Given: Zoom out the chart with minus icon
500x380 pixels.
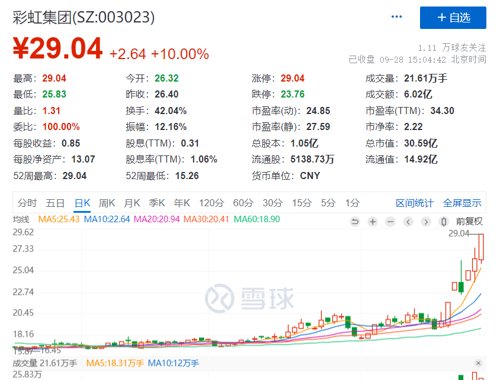Looking at the screenshot, I should click(x=390, y=222).
